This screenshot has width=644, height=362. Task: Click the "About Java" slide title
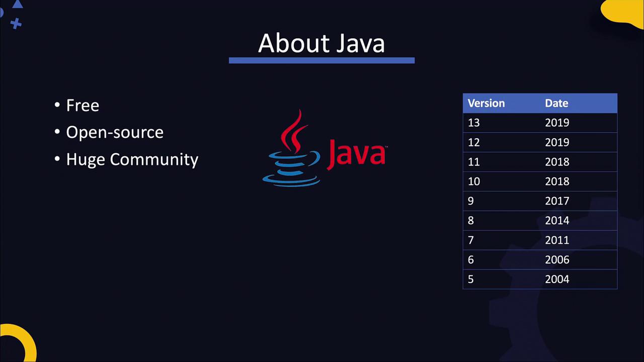pyautogui.click(x=321, y=43)
